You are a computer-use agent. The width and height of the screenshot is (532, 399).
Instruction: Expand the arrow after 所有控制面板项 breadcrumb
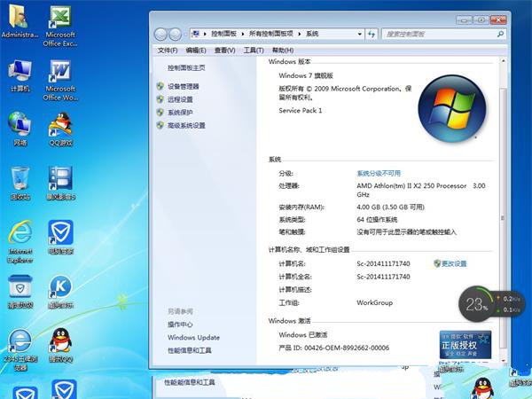300,34
